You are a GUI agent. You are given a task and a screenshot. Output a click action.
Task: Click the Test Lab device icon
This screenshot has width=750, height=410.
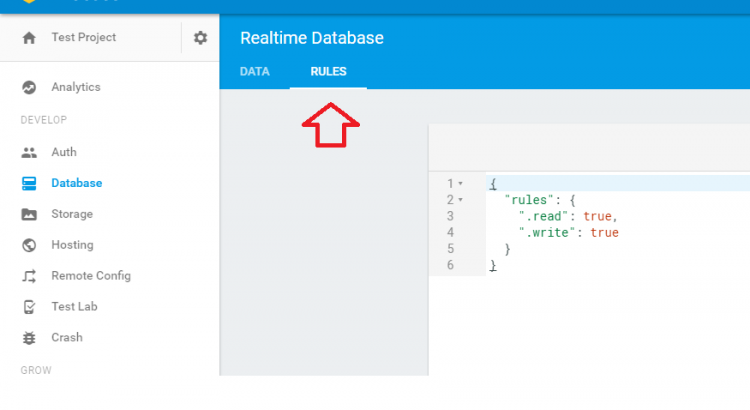pyautogui.click(x=29, y=307)
